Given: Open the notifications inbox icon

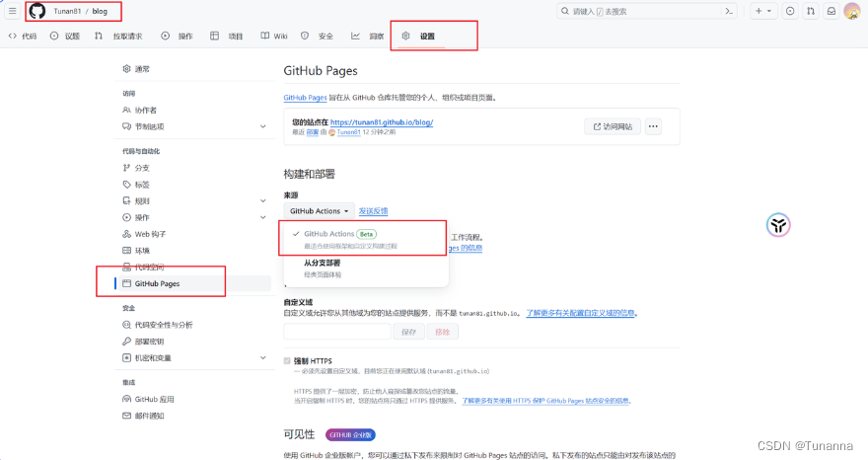Looking at the screenshot, I should 832,11.
